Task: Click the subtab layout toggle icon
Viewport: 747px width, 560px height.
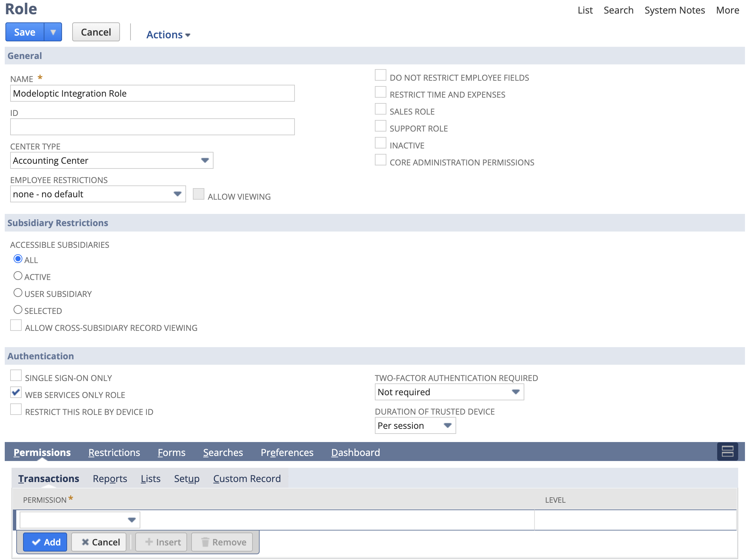Action: click(x=727, y=452)
